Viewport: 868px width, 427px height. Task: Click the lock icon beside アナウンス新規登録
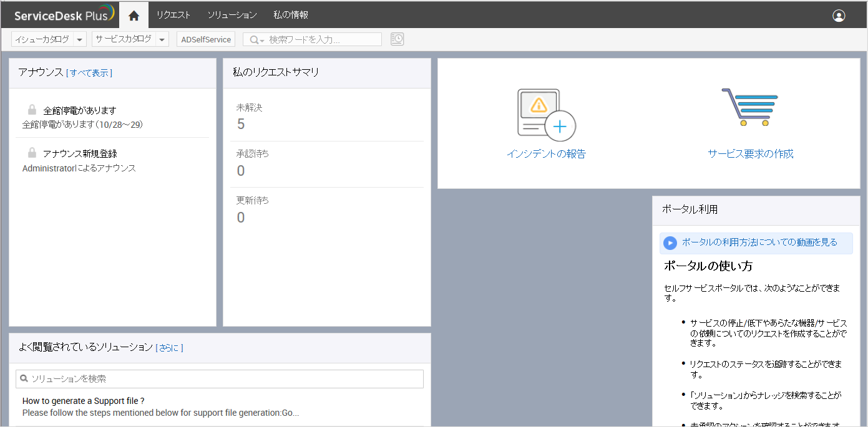click(32, 153)
